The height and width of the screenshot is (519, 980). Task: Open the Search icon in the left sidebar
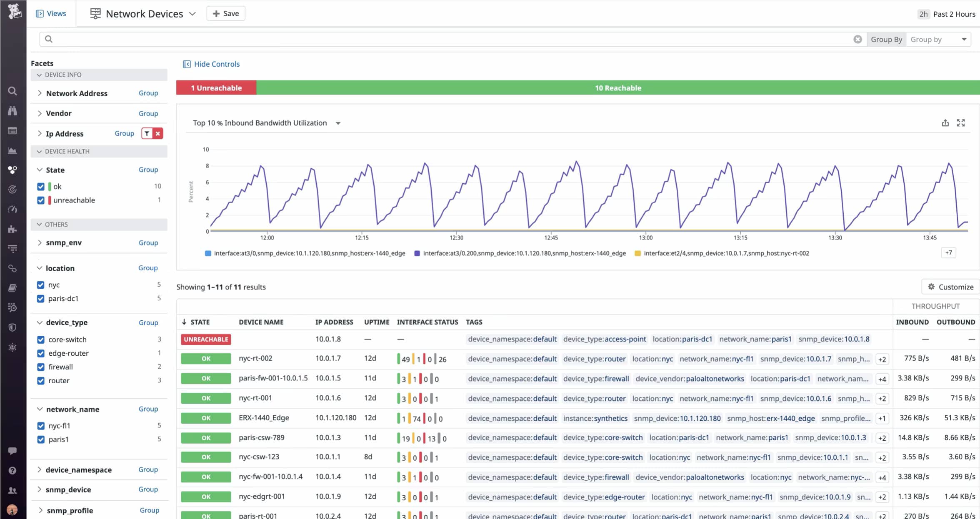(x=12, y=91)
